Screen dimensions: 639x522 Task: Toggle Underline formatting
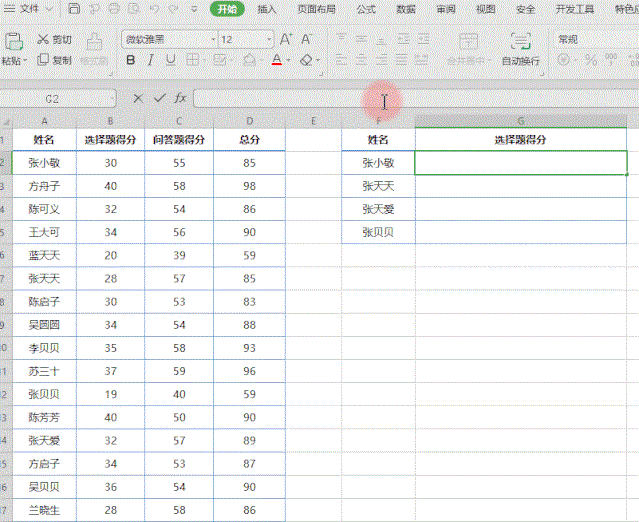pyautogui.click(x=169, y=60)
